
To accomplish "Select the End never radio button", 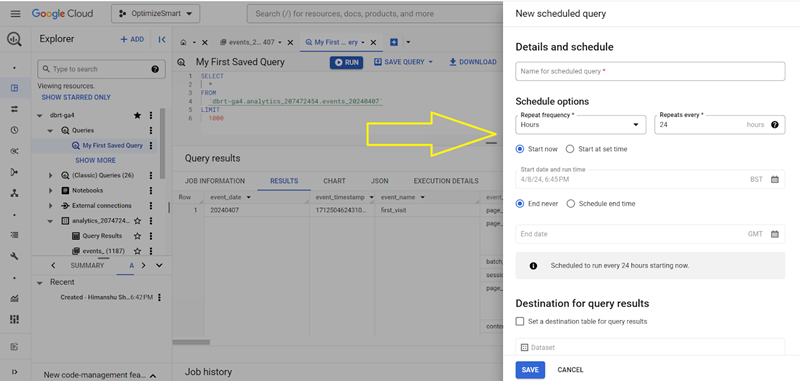I will tap(520, 204).
